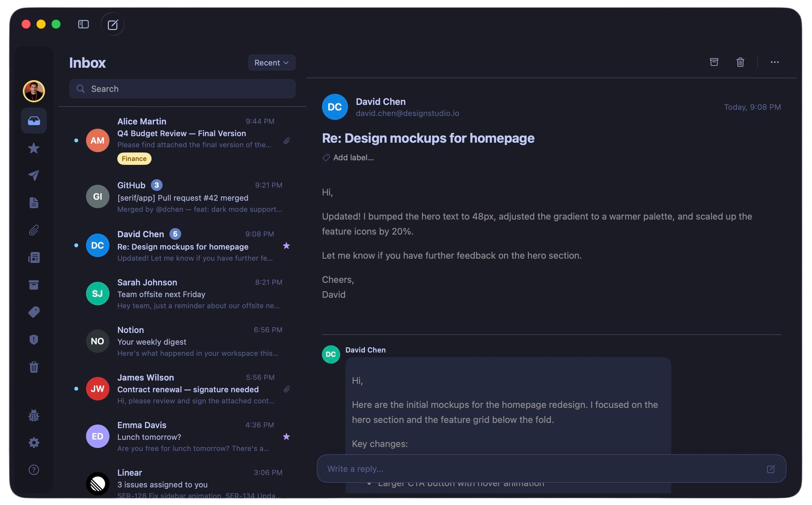The image size is (812, 505).
Task: Open the Starred emails folder
Action: pos(34,148)
